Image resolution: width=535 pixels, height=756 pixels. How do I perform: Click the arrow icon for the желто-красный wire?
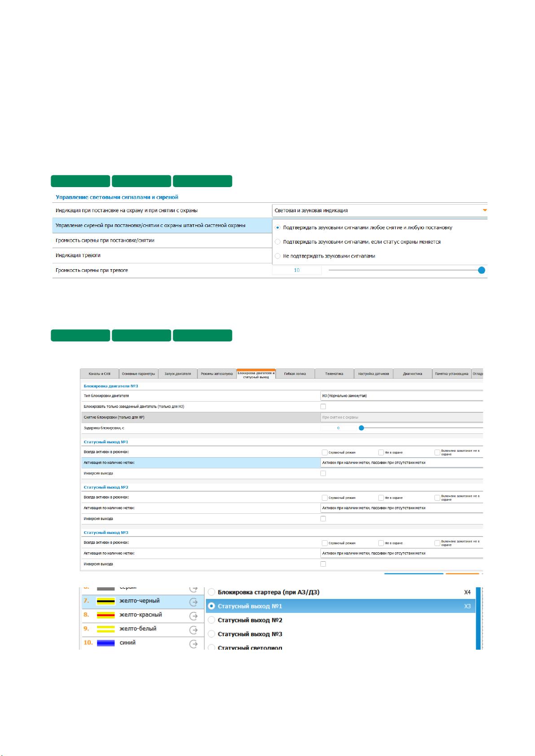pyautogui.click(x=194, y=616)
